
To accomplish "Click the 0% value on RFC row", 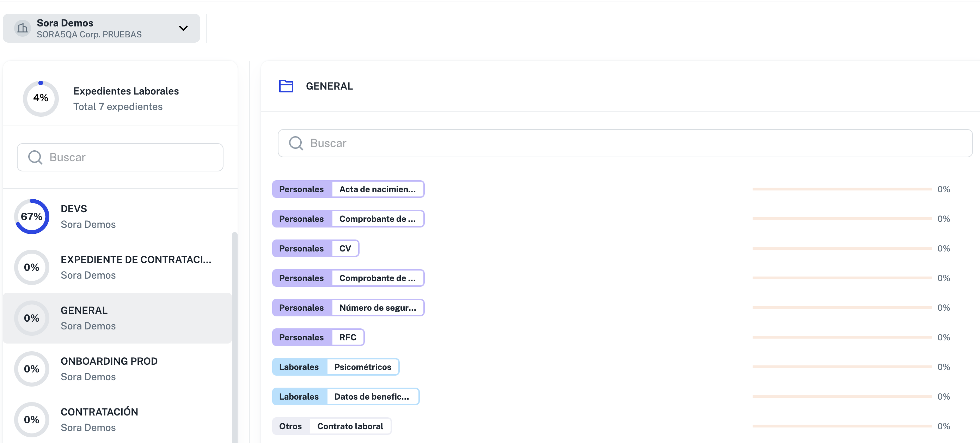I will (943, 337).
